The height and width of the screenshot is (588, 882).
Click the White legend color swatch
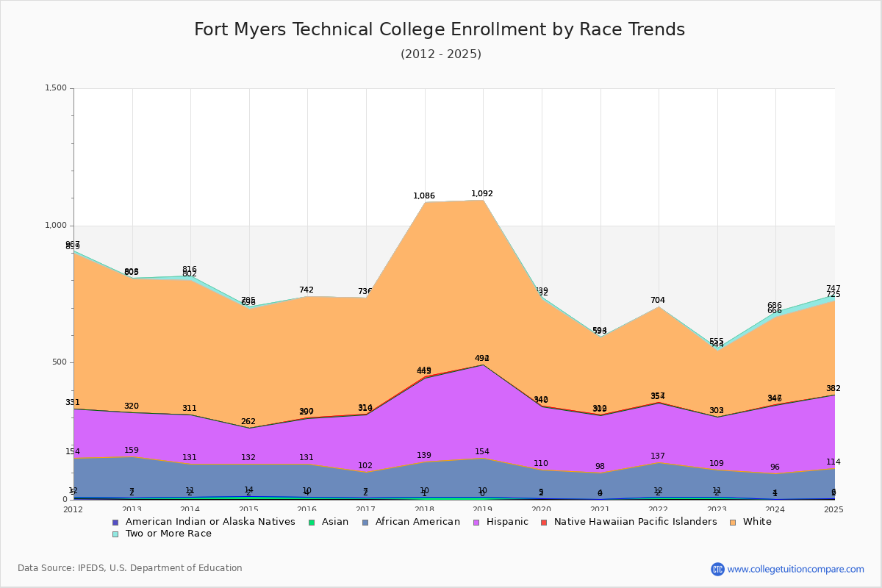point(734,522)
